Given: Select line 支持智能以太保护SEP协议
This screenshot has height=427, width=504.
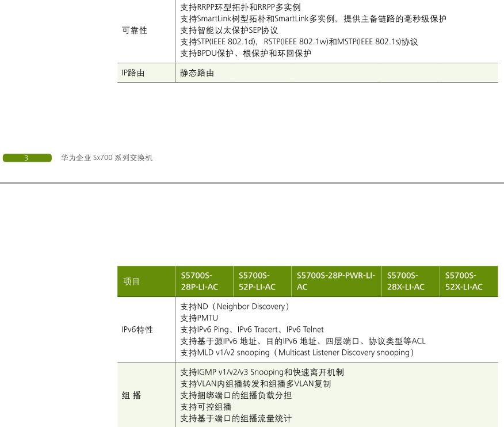Looking at the screenshot, I should tap(229, 30).
